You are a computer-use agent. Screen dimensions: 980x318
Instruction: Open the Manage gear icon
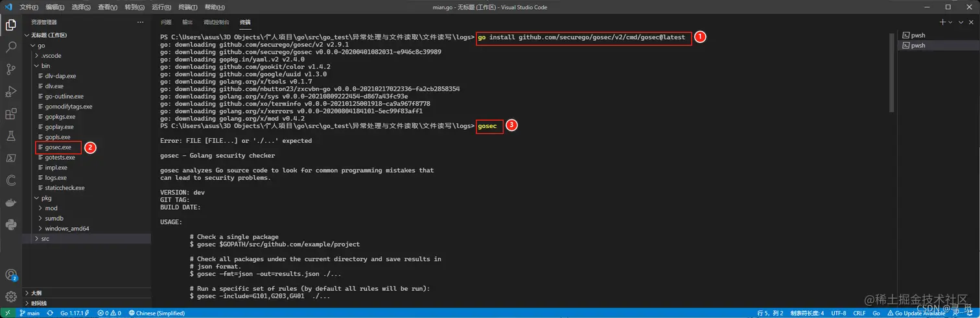click(11, 297)
